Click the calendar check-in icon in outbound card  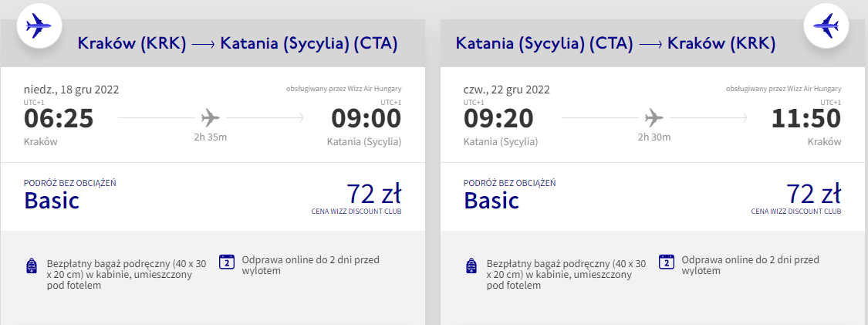[227, 262]
